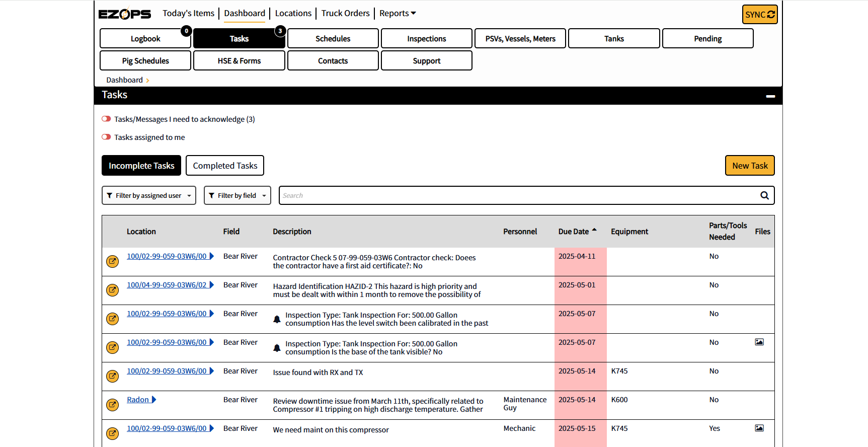The width and height of the screenshot is (868, 447).
Task: Click breadcrumb chevron after Dashboard
Action: coord(147,81)
